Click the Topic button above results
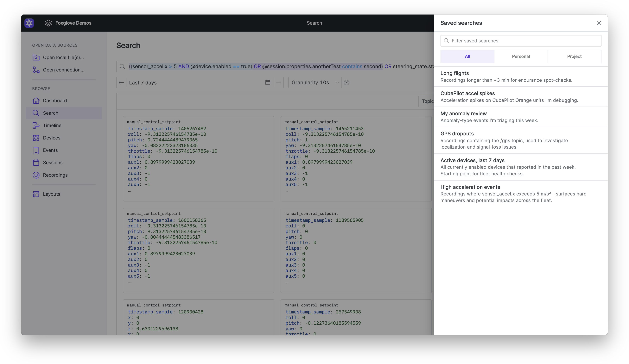This screenshot has height=364, width=629. 426,101
